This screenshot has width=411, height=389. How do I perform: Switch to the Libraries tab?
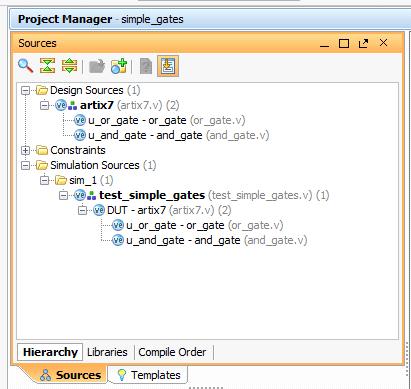coord(107,352)
